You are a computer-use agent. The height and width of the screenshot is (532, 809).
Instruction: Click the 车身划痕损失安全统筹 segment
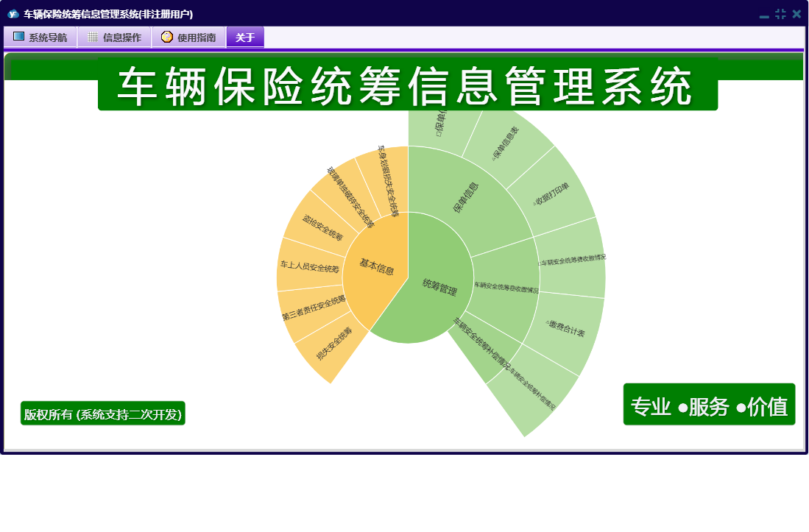pyautogui.click(x=388, y=180)
